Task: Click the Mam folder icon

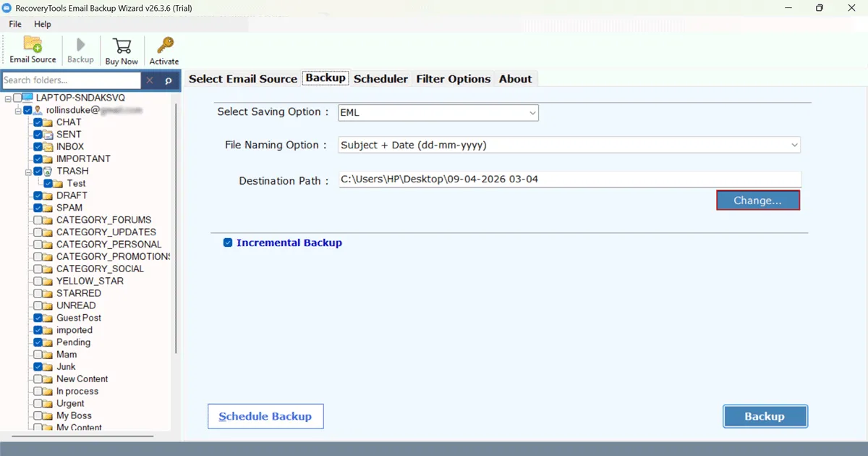Action: tap(48, 355)
